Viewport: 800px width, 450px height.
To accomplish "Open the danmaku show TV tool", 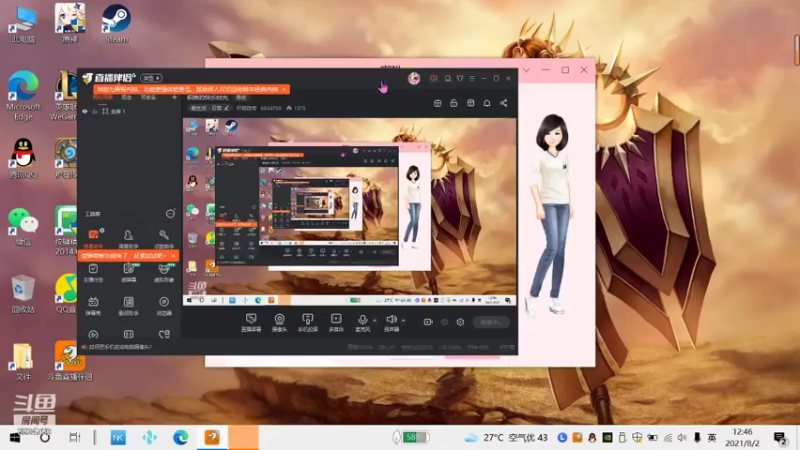I will coord(93,306).
